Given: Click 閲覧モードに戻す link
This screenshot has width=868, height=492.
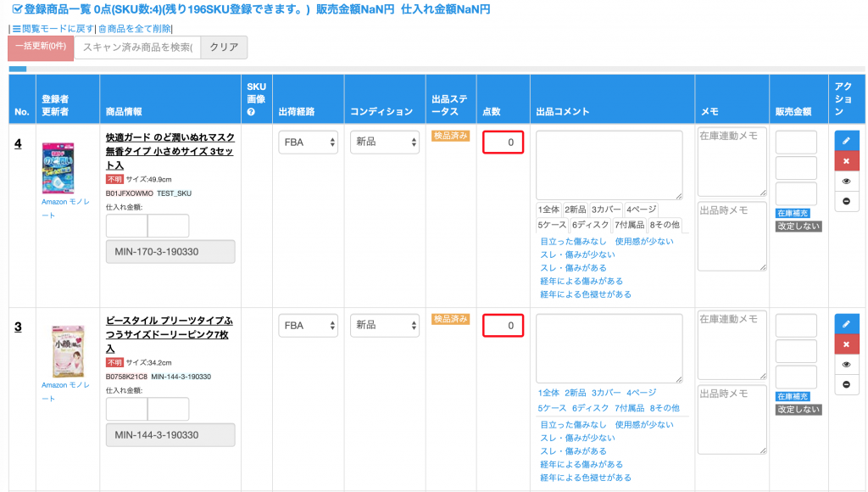Looking at the screenshot, I should (x=53, y=29).
